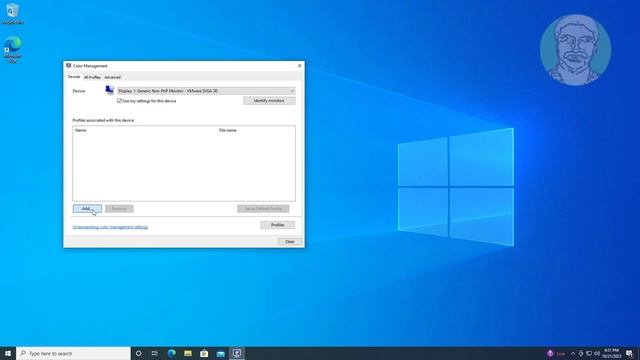Click the File name column header
640x360 pixels.
point(228,130)
